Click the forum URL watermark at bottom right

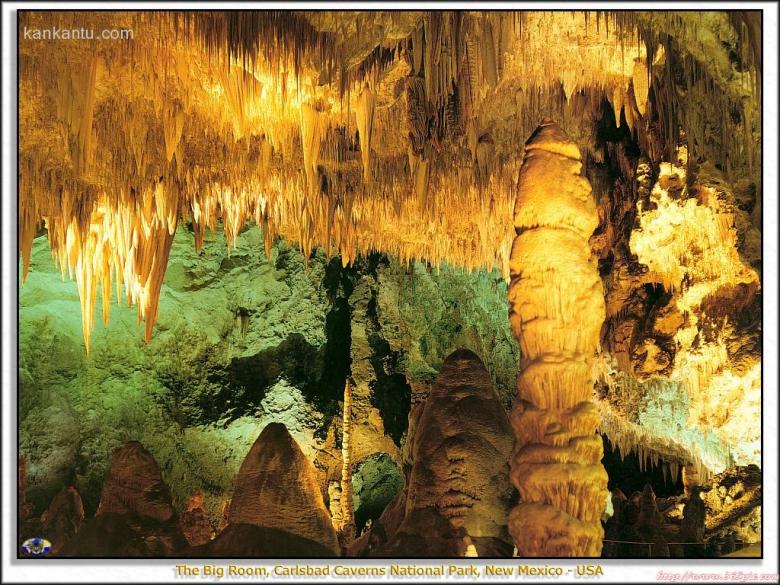click(714, 576)
